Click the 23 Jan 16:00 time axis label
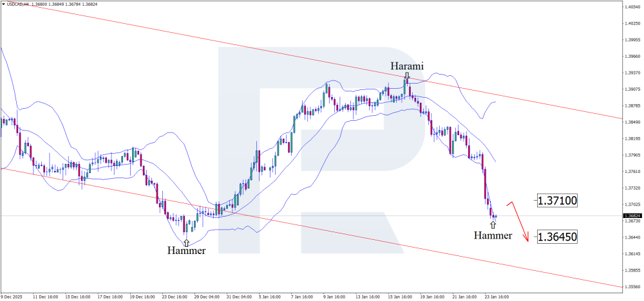644x301 pixels. 496,297
